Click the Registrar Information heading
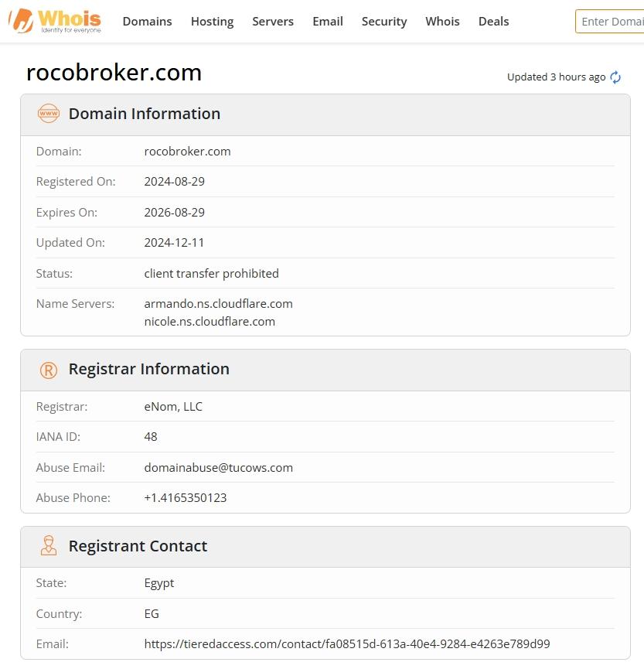Screen dimensions: 644x669 tap(149, 369)
